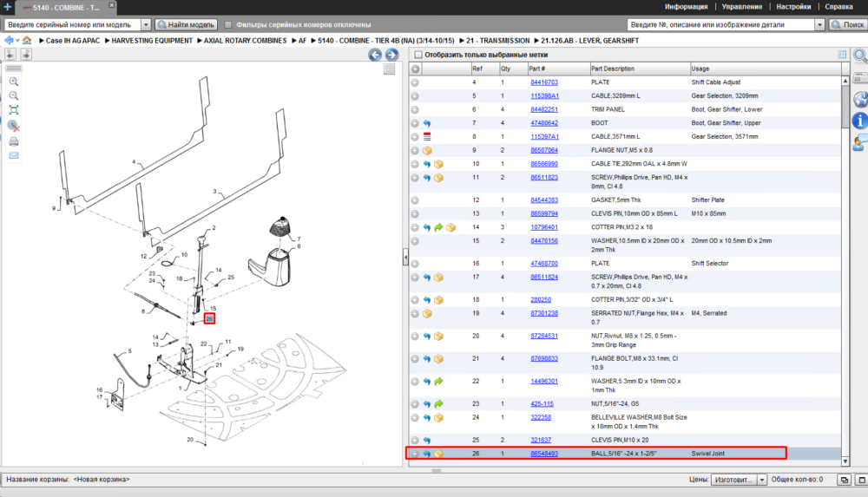Viewport: 868px width, 497px height.
Task: Print the parts diagram
Action: (14, 141)
